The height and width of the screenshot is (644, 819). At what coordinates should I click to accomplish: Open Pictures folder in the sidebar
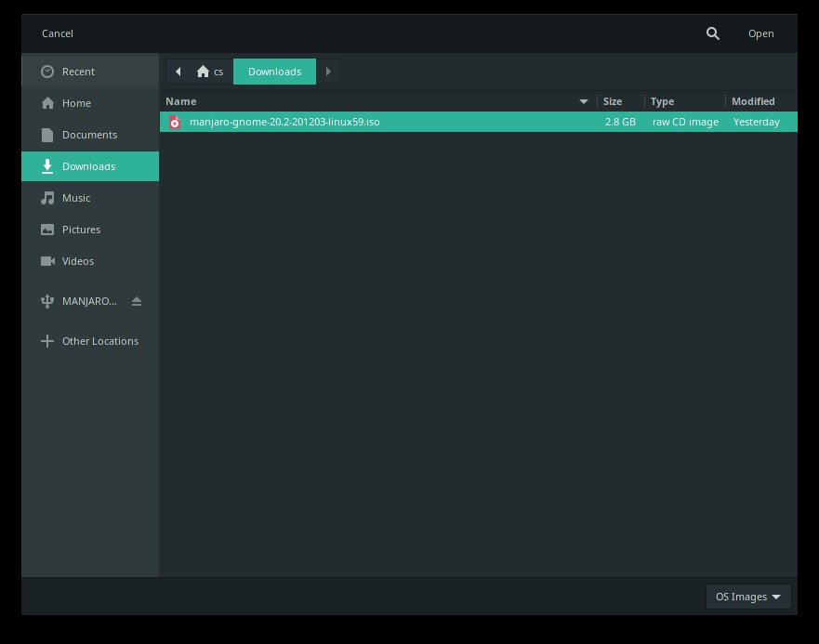click(90, 230)
